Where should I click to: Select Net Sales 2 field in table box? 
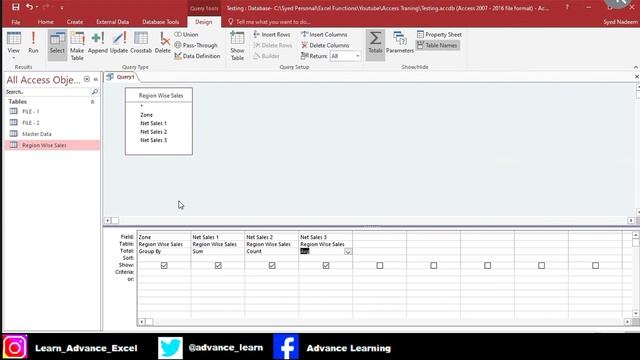153,132
